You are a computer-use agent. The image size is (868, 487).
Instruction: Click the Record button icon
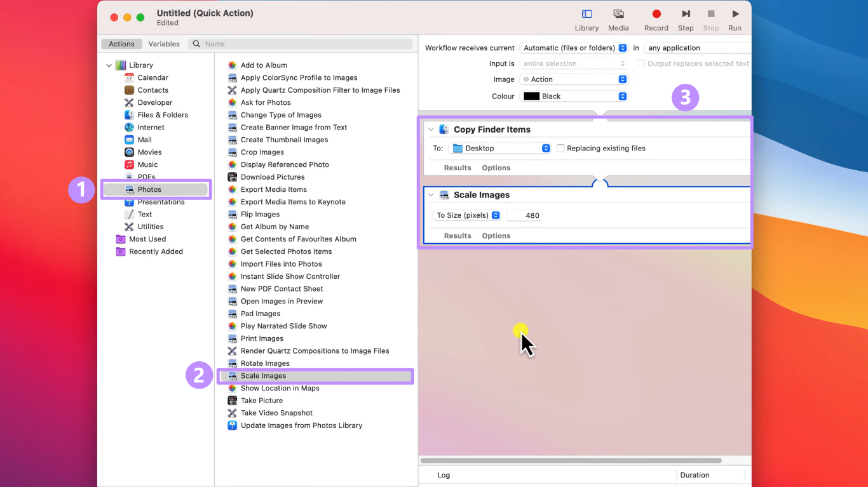(x=656, y=14)
